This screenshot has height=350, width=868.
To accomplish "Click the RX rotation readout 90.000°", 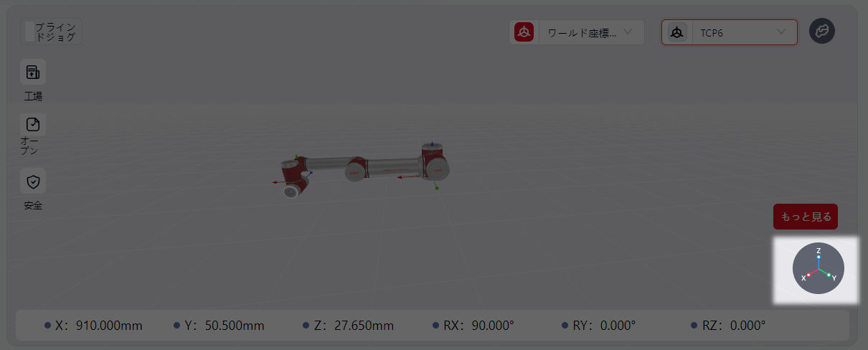I will point(492,326).
